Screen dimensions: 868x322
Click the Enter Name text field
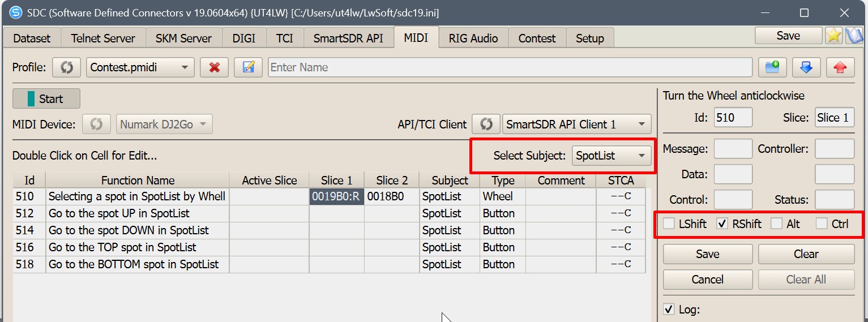(x=510, y=67)
